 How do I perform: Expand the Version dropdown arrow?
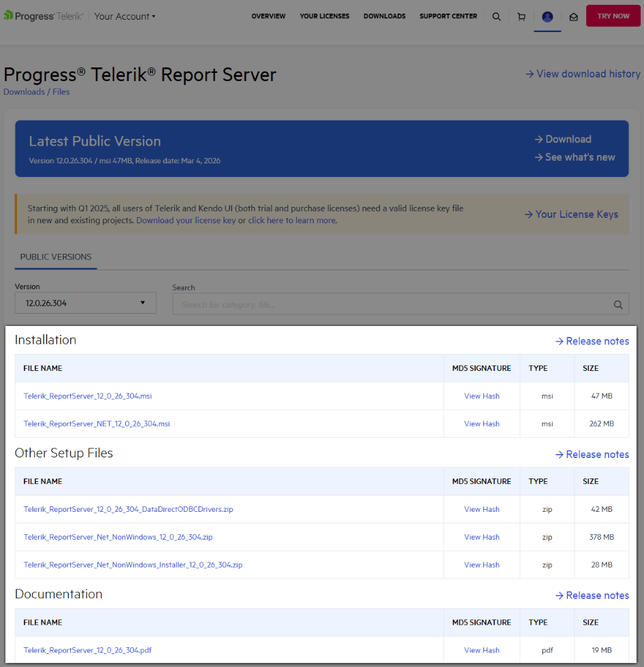click(143, 302)
